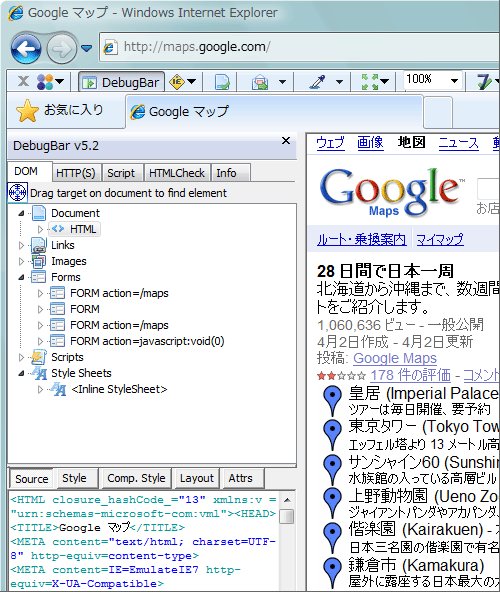Screen dimensions: 500x592
Task: Select the plain FORM tree item
Action: 85,309
